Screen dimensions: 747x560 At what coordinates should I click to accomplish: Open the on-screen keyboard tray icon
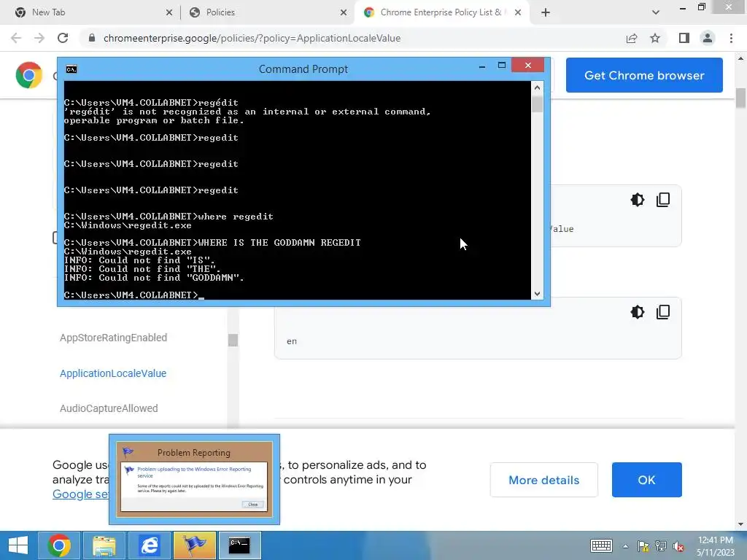click(x=601, y=545)
